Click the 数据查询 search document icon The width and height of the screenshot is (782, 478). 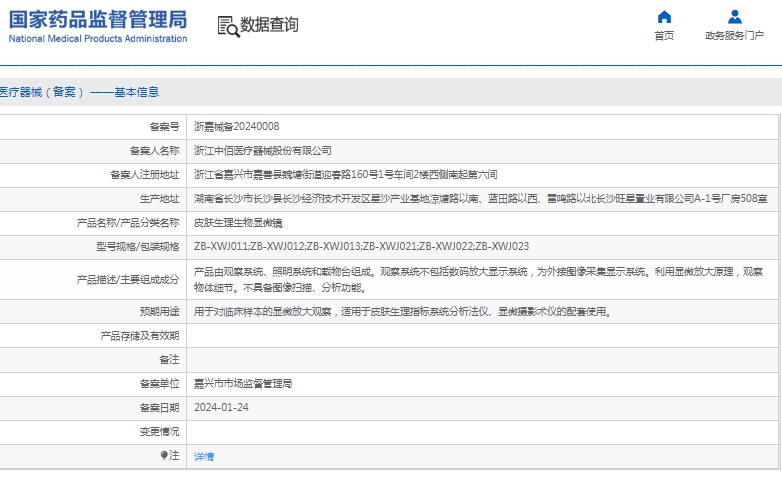pos(228,26)
